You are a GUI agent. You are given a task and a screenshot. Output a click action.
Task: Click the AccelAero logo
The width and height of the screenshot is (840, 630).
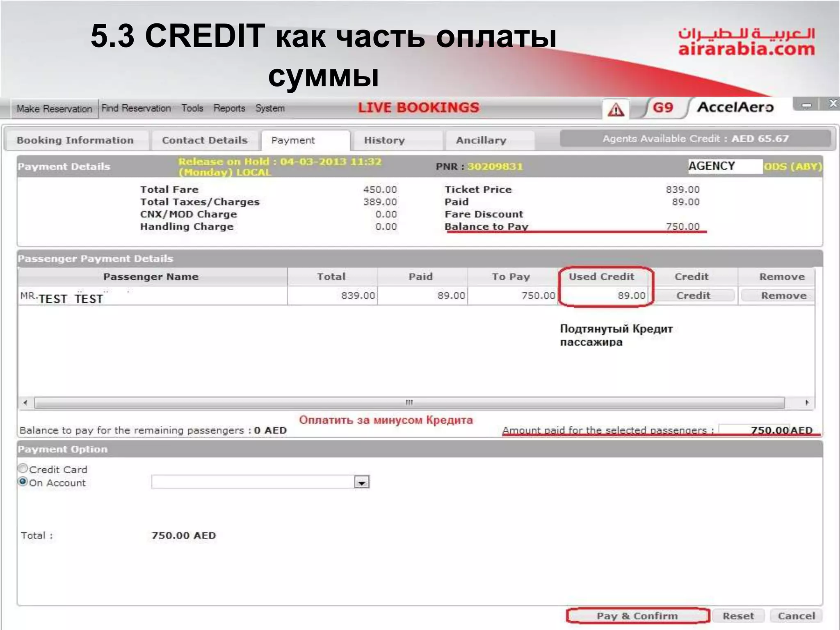pos(735,107)
